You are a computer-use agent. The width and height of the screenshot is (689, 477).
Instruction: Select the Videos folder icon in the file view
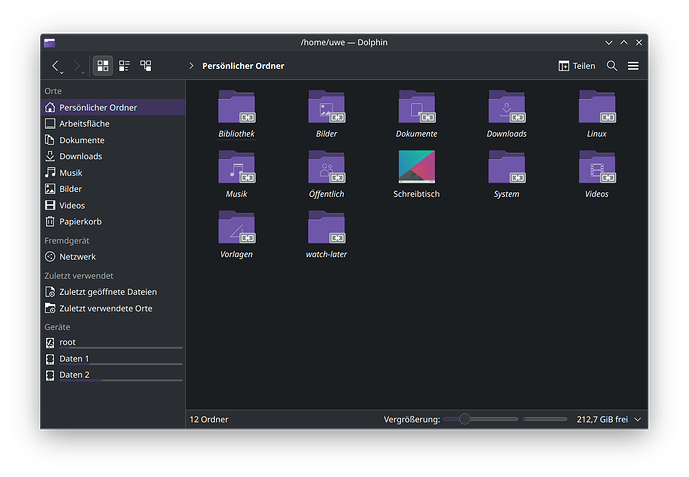pyautogui.click(x=597, y=167)
